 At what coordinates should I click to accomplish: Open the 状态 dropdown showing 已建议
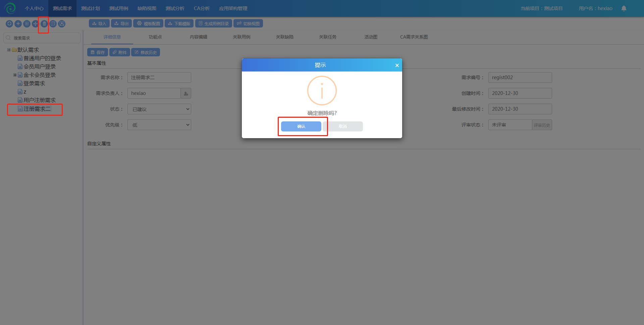pyautogui.click(x=159, y=109)
